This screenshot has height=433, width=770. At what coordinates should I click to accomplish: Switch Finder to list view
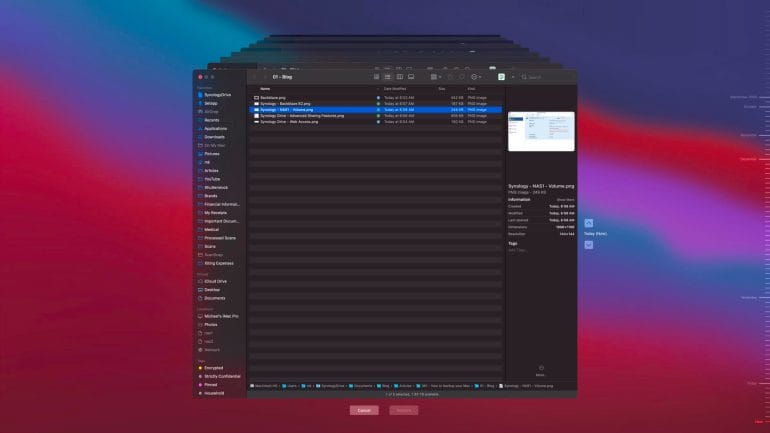388,77
